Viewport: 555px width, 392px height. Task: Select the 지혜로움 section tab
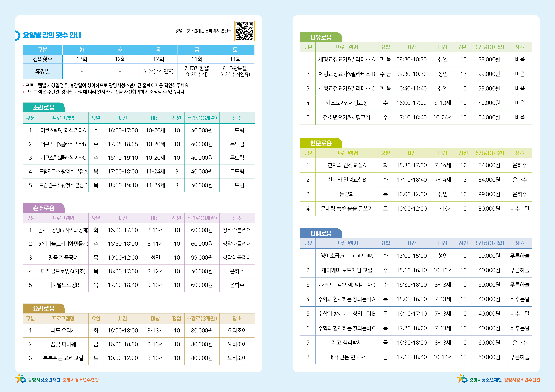pyautogui.click(x=321, y=233)
